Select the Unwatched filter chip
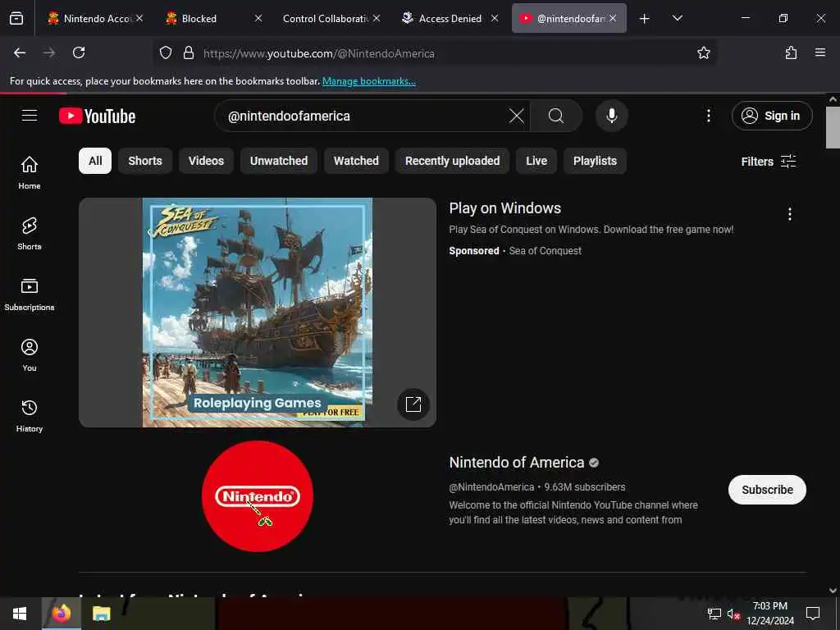840x630 pixels. point(279,161)
